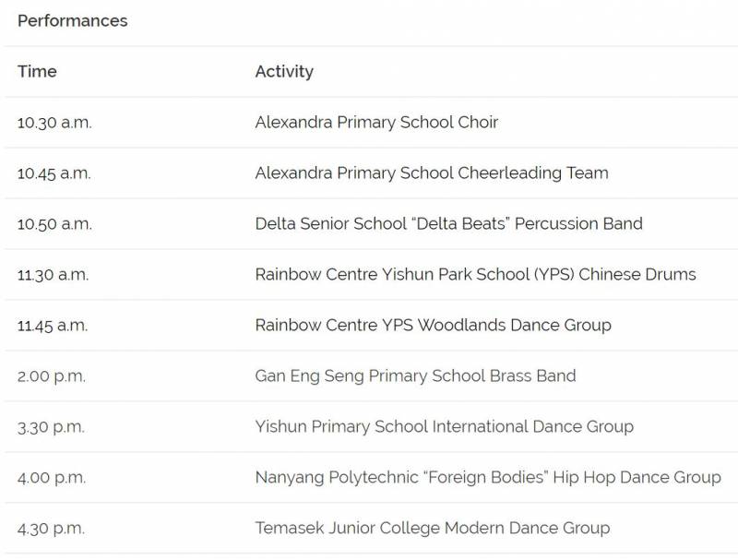Click the 11.30 a.m. time cell
The image size is (738, 560).
click(54, 274)
